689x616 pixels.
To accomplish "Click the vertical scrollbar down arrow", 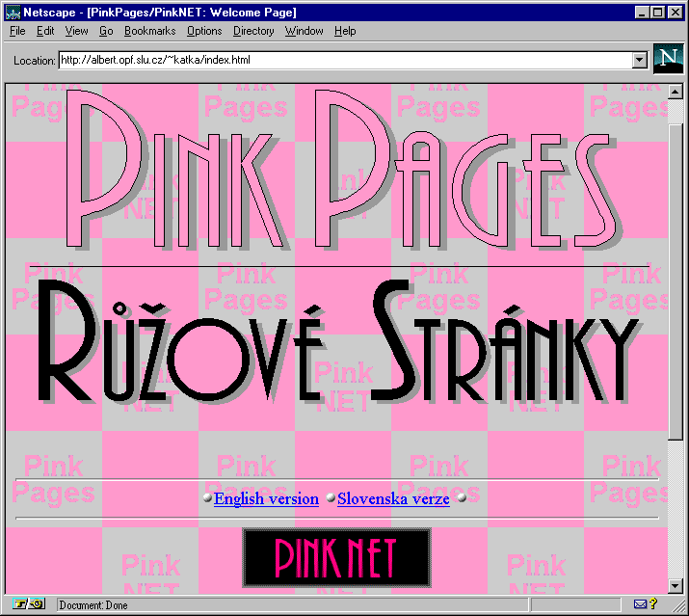I will pyautogui.click(x=675, y=586).
